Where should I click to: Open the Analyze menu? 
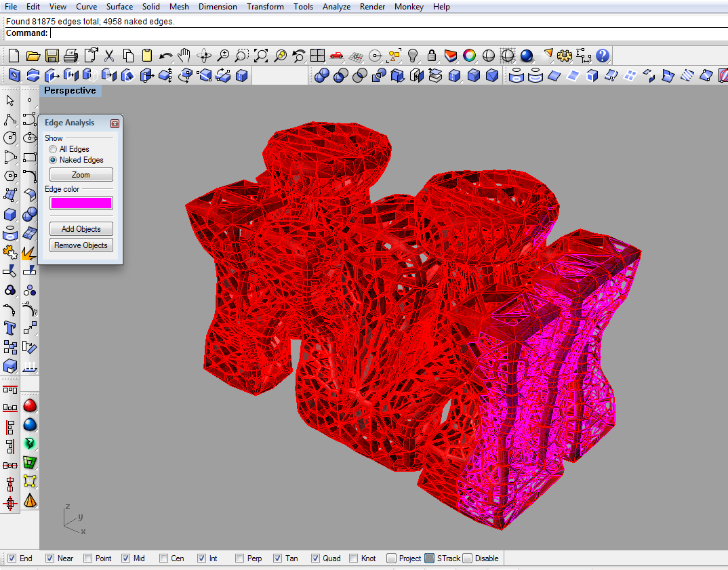tap(336, 7)
